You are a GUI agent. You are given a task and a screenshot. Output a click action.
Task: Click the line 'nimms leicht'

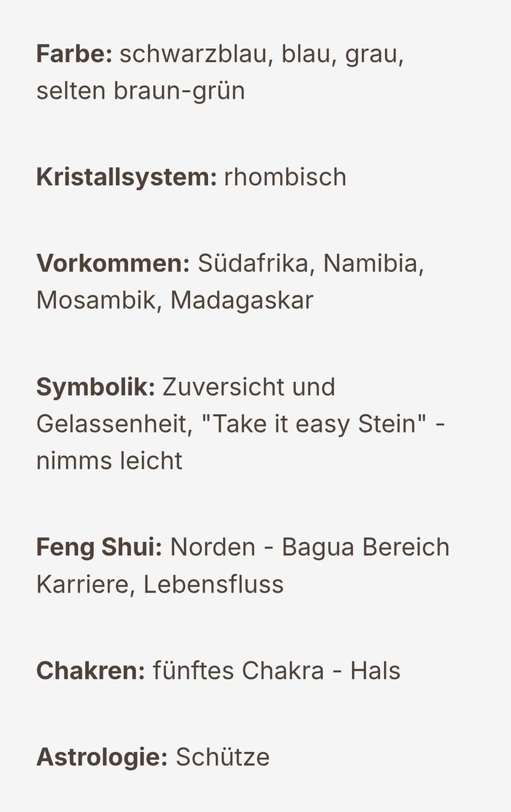pos(109,461)
